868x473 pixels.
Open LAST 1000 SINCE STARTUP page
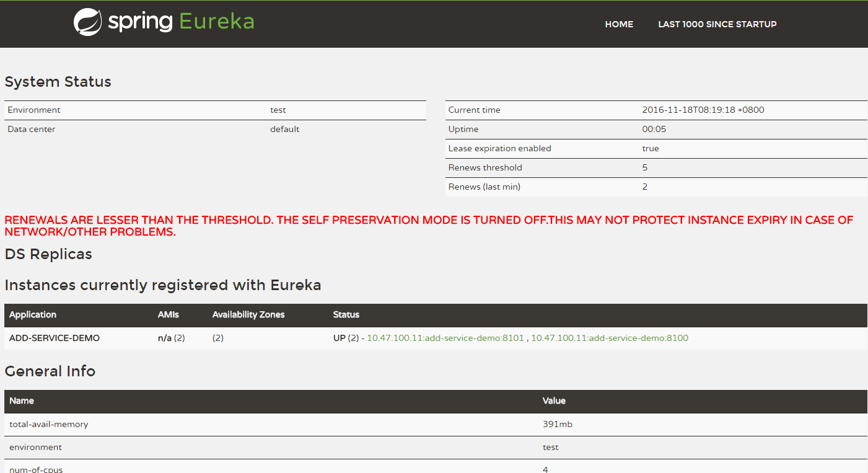coord(717,24)
